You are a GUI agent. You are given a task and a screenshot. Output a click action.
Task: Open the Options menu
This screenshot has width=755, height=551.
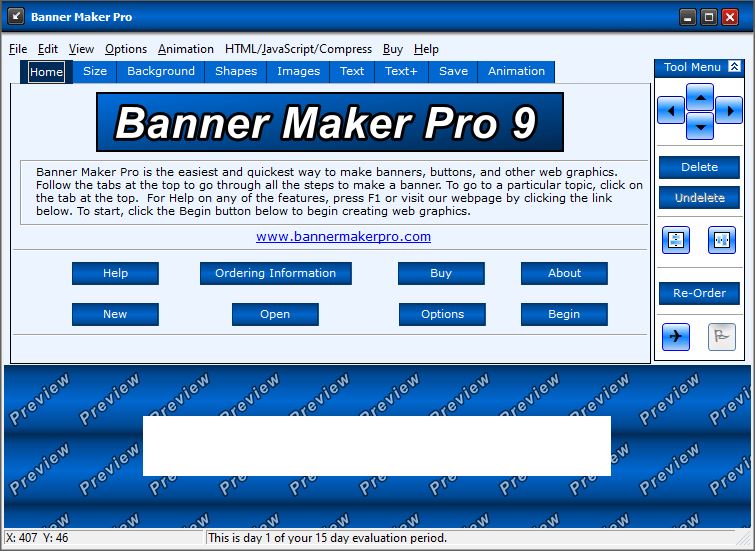(126, 49)
